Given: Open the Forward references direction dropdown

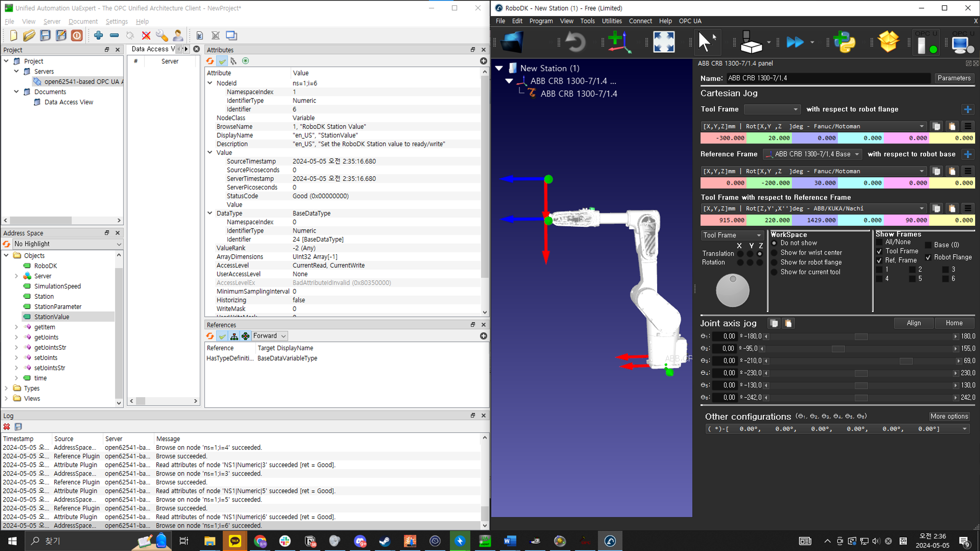Looking at the screenshot, I should pyautogui.click(x=269, y=336).
